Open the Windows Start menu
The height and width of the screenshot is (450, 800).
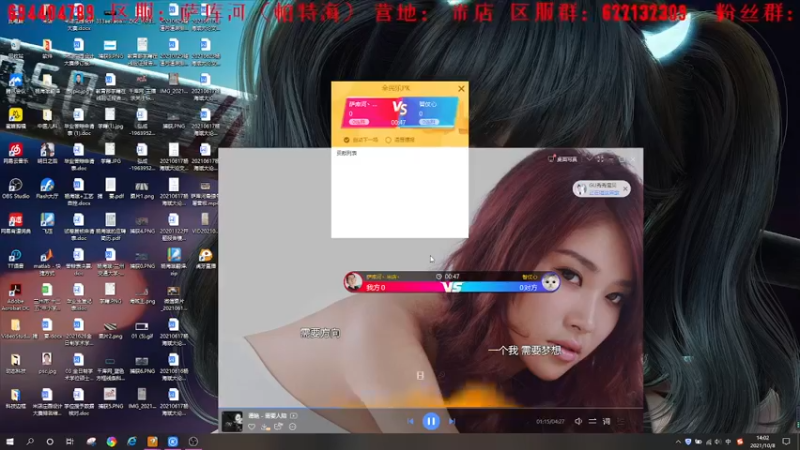click(10, 441)
